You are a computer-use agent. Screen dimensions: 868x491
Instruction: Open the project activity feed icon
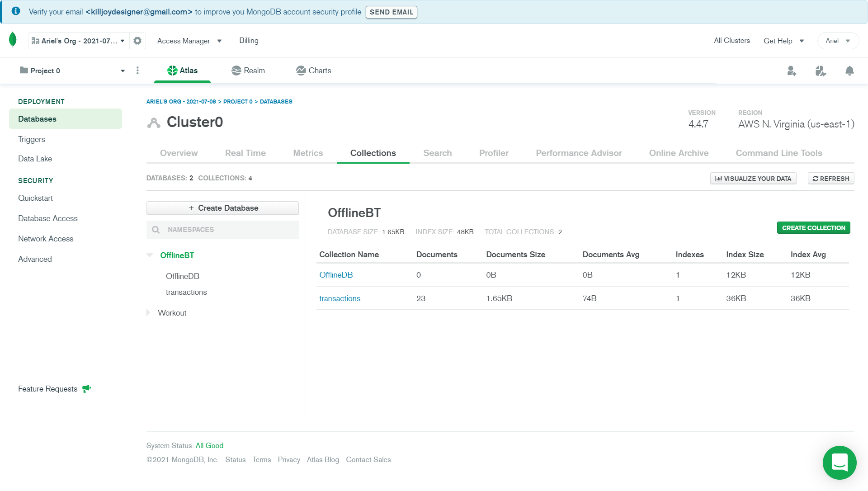pos(821,71)
